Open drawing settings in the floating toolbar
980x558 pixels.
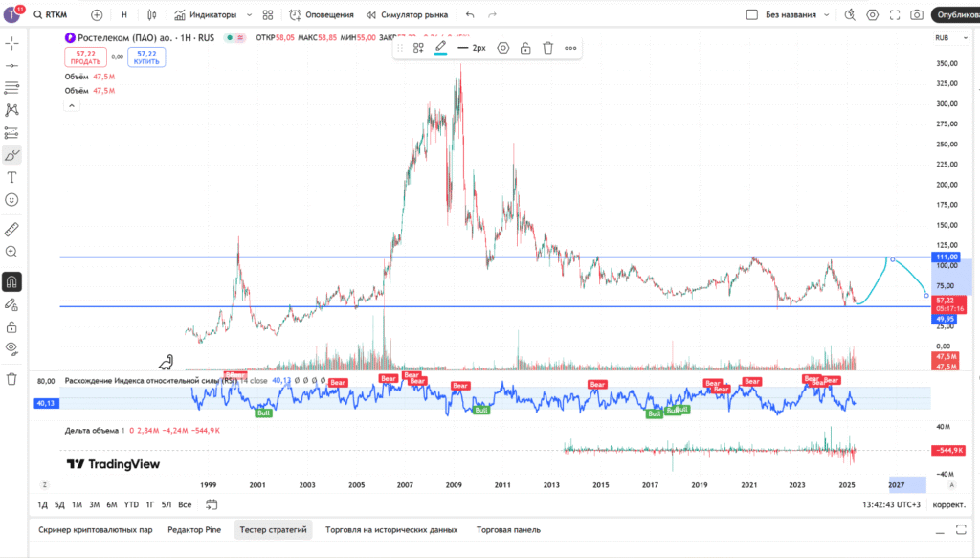pos(503,48)
